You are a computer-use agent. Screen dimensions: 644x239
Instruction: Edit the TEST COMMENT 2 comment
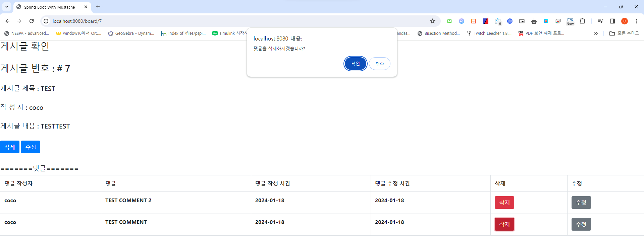(x=581, y=203)
